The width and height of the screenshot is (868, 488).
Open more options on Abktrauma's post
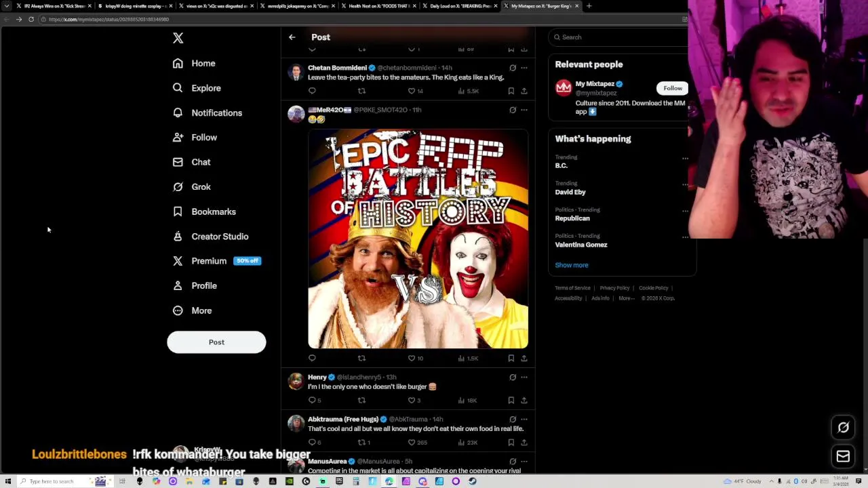point(524,419)
